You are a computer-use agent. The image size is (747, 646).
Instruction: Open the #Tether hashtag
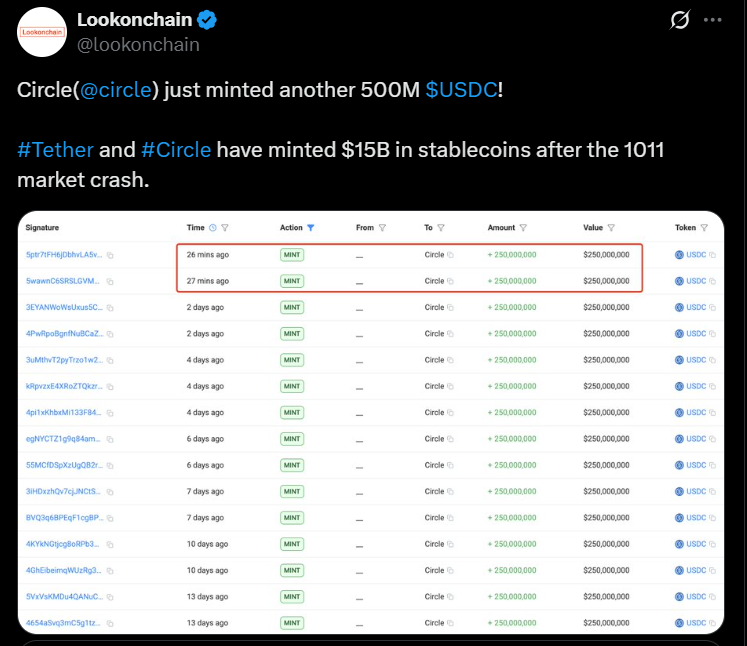[55, 151]
